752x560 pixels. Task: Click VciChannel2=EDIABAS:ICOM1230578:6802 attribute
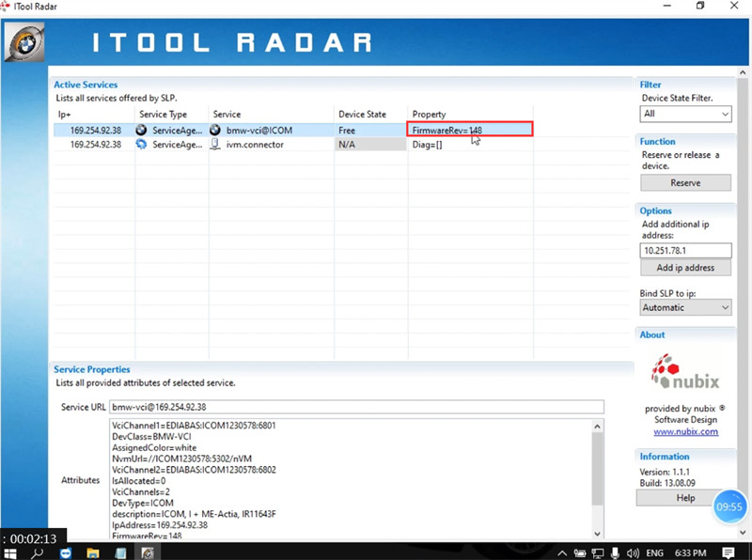click(195, 470)
